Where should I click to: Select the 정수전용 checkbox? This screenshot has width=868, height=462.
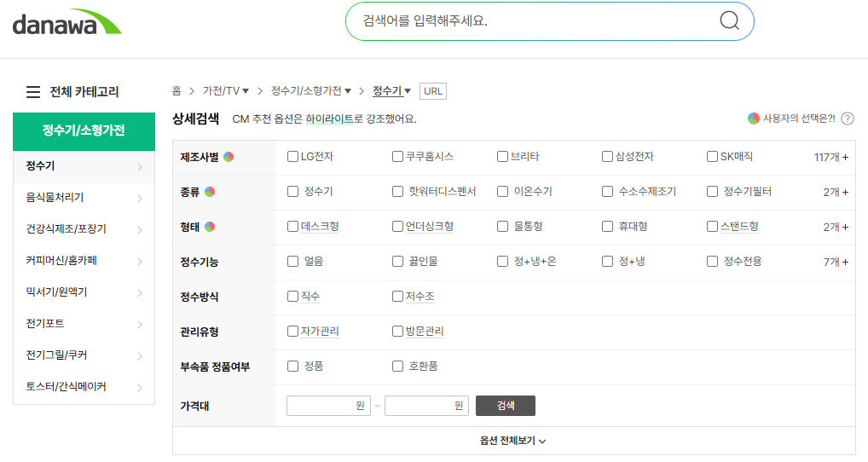(713, 261)
